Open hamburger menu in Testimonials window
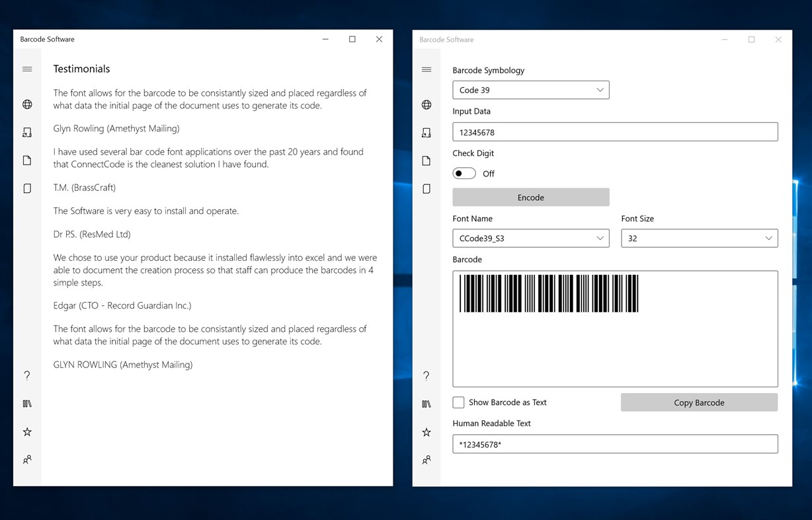This screenshot has height=520, width=812. [x=27, y=69]
